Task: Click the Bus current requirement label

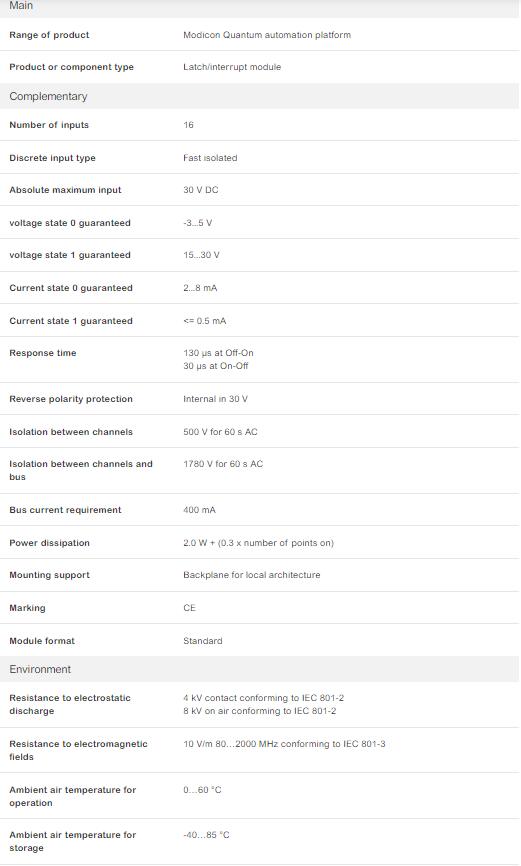Action: tap(65, 510)
